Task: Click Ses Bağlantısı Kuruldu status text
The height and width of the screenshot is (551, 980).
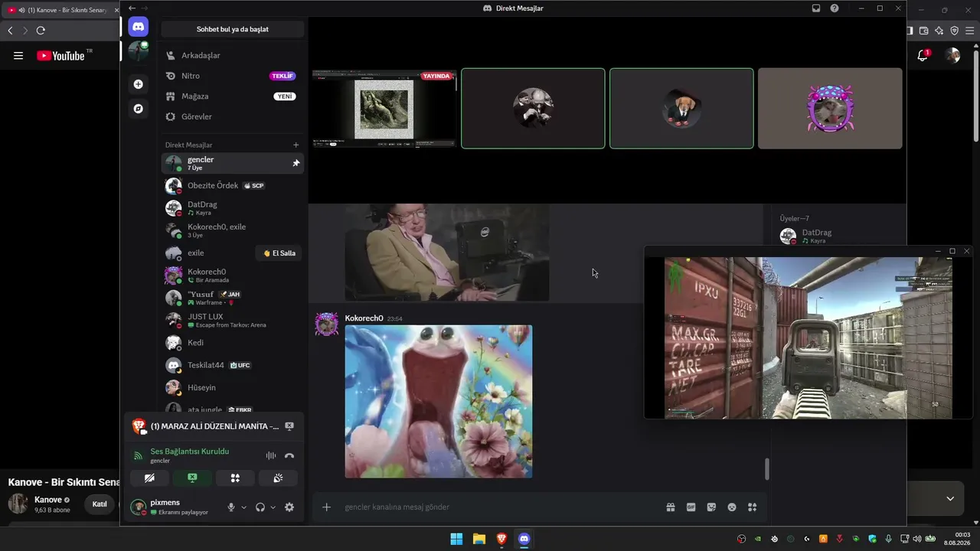Action: (x=190, y=452)
